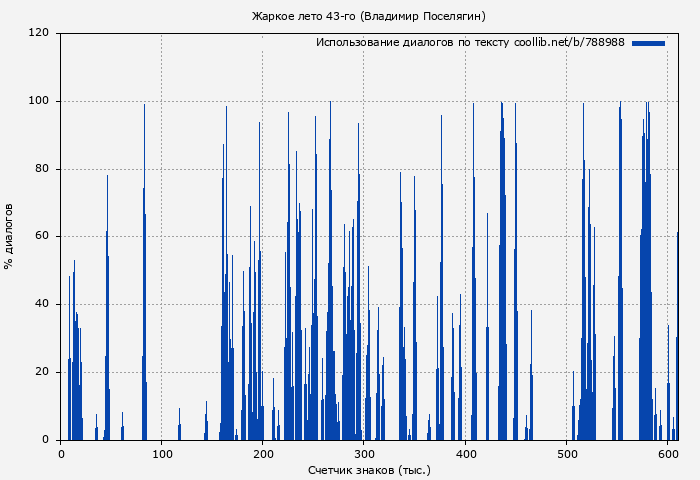Click the 80 tick label on y-axis
This screenshot has height=480, width=700.
click(42, 169)
